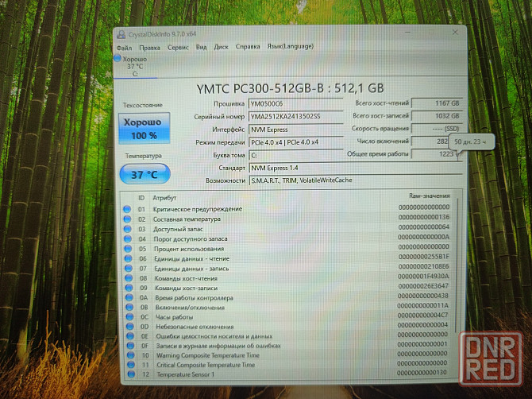Click the Хорошо 100 % health status button
Screen dimensions: 532x399
pyautogui.click(x=145, y=129)
